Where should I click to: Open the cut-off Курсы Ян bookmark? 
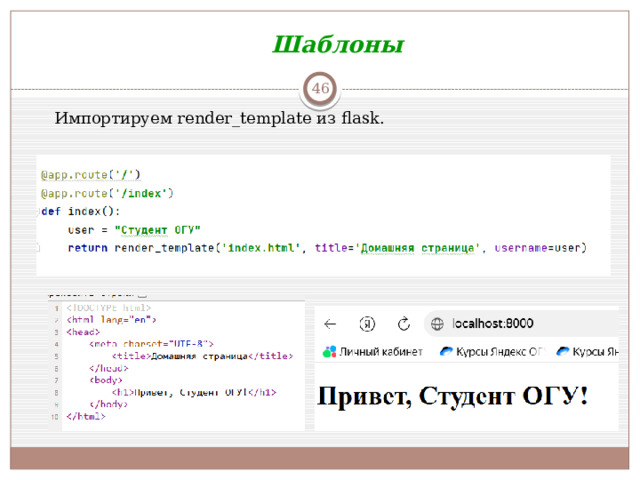(x=588, y=351)
